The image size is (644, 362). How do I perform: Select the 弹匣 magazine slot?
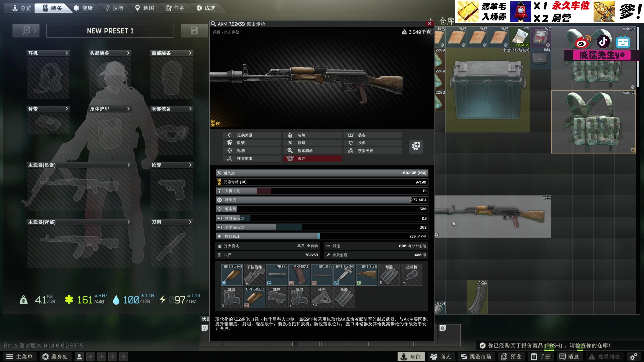[x=389, y=275]
